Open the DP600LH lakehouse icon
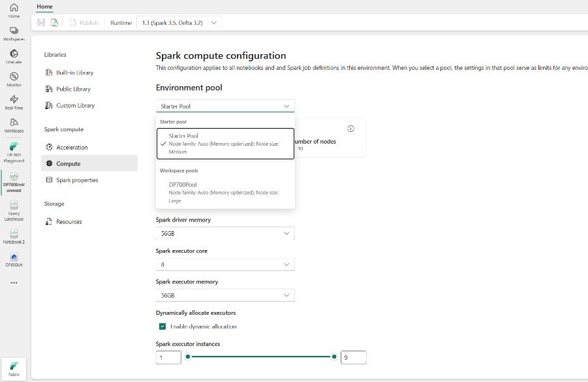588x382 pixels. tap(14, 257)
